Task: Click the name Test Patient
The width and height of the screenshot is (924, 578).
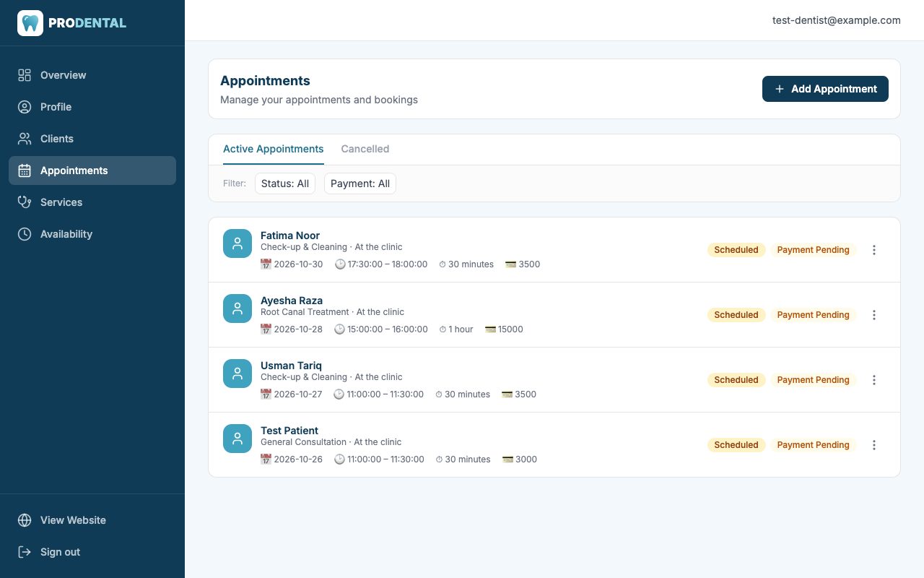Action: 289,431
